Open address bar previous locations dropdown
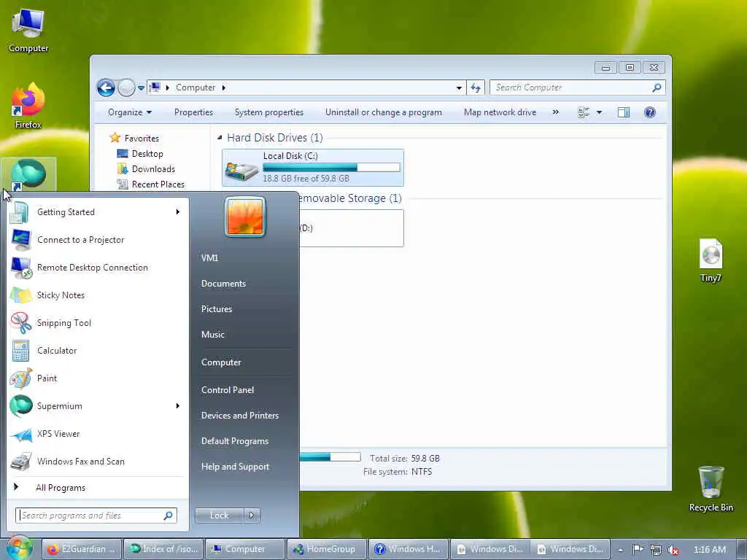The image size is (747, 560). (459, 87)
